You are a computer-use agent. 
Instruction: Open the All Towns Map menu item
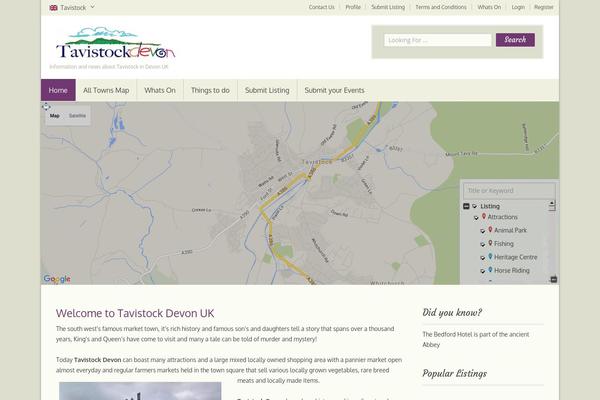[x=106, y=90]
